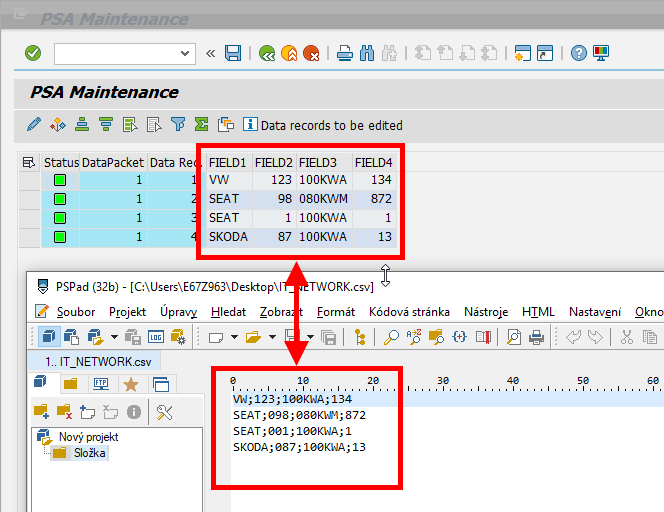Image resolution: width=664 pixels, height=512 pixels.
Task: Click the FIELD3 column header
Action: (x=318, y=162)
